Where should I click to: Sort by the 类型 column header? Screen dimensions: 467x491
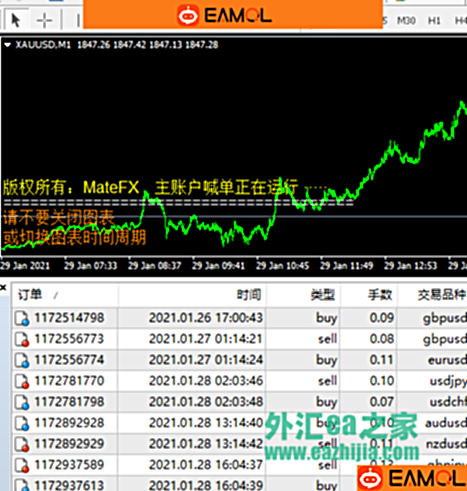pyautogui.click(x=322, y=295)
